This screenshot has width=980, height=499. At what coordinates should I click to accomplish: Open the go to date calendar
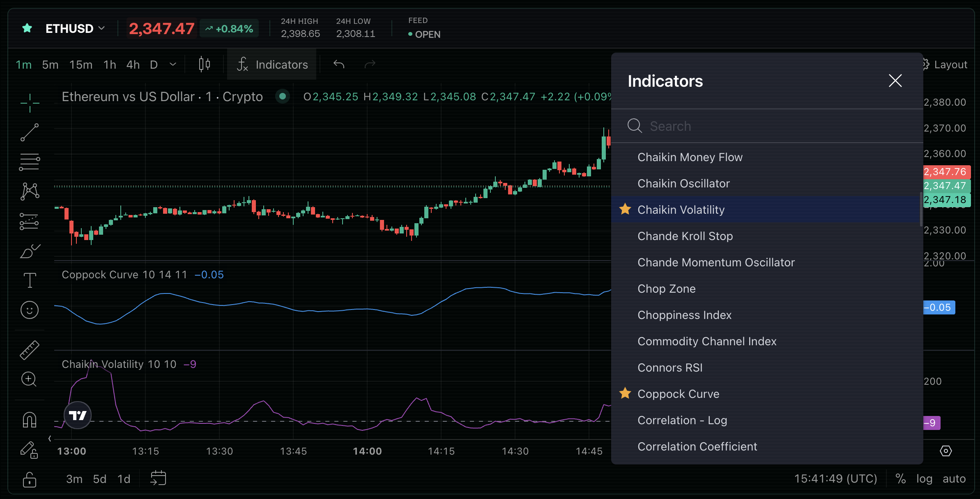158,478
